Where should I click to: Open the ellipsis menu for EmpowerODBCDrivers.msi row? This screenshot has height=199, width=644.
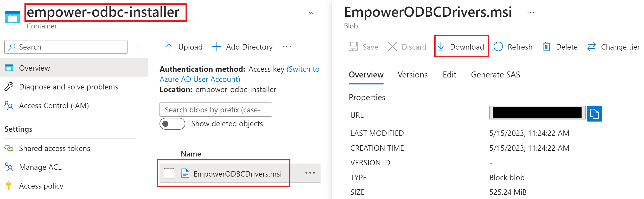click(x=310, y=173)
